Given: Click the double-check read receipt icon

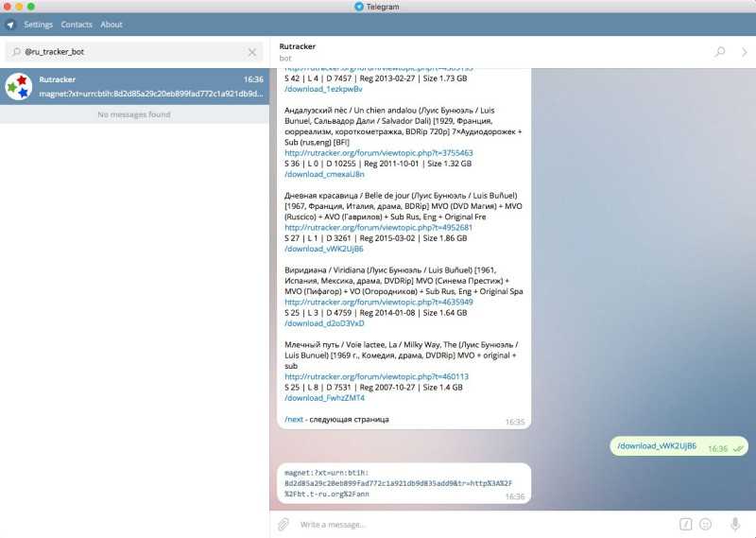Looking at the screenshot, I should pos(738,449).
